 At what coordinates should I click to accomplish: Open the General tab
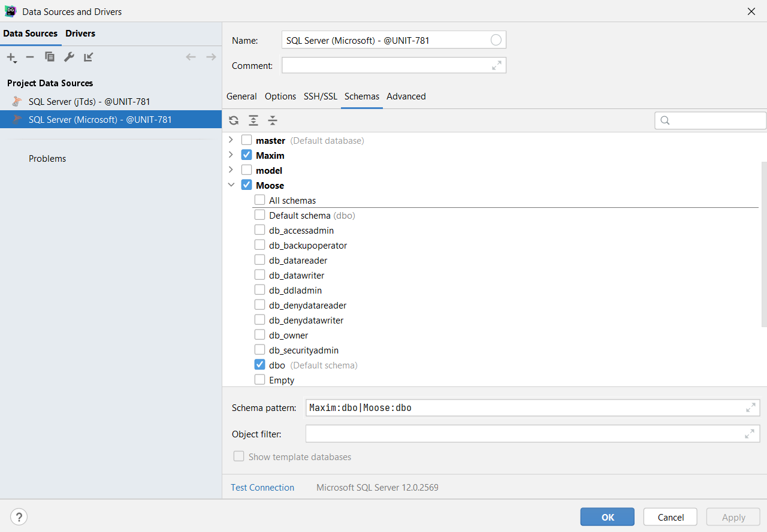[x=241, y=96]
